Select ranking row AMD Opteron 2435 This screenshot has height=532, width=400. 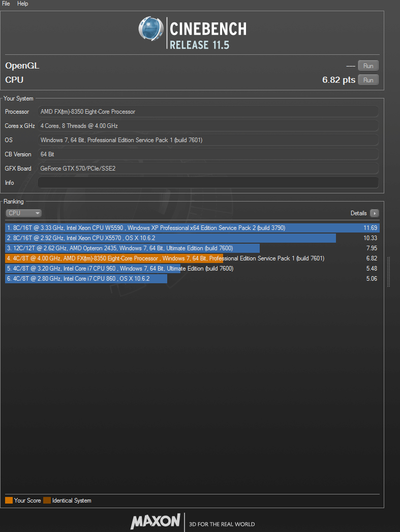(192, 248)
